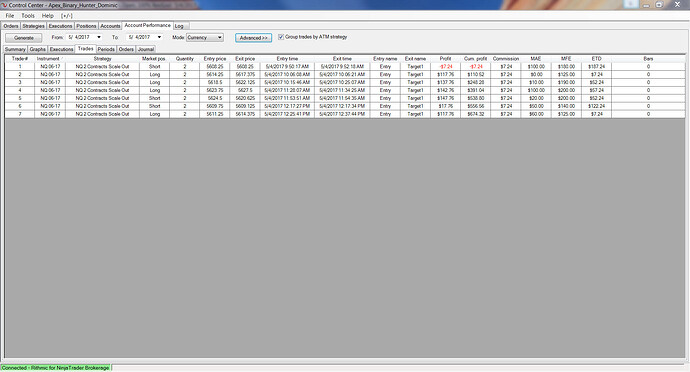Click profit $147.76 in trade 5

[445, 98]
